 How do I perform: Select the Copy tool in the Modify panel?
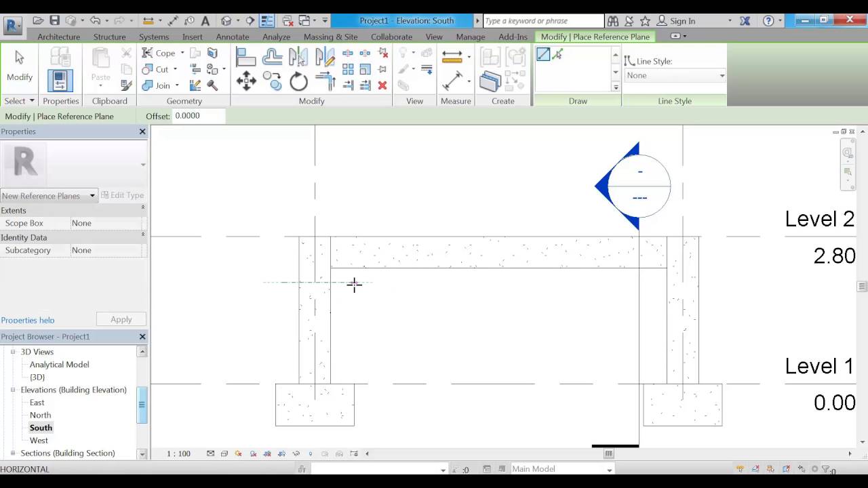point(272,82)
